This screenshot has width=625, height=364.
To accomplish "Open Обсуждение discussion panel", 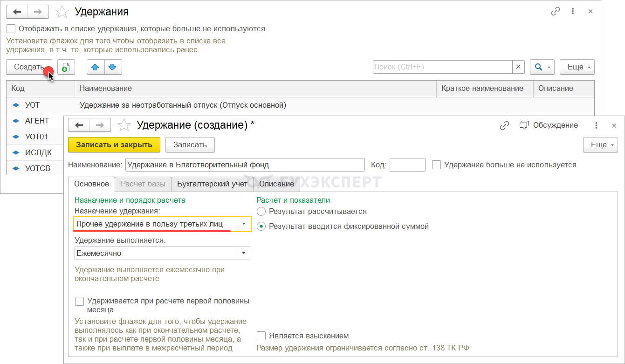I will pos(549,125).
